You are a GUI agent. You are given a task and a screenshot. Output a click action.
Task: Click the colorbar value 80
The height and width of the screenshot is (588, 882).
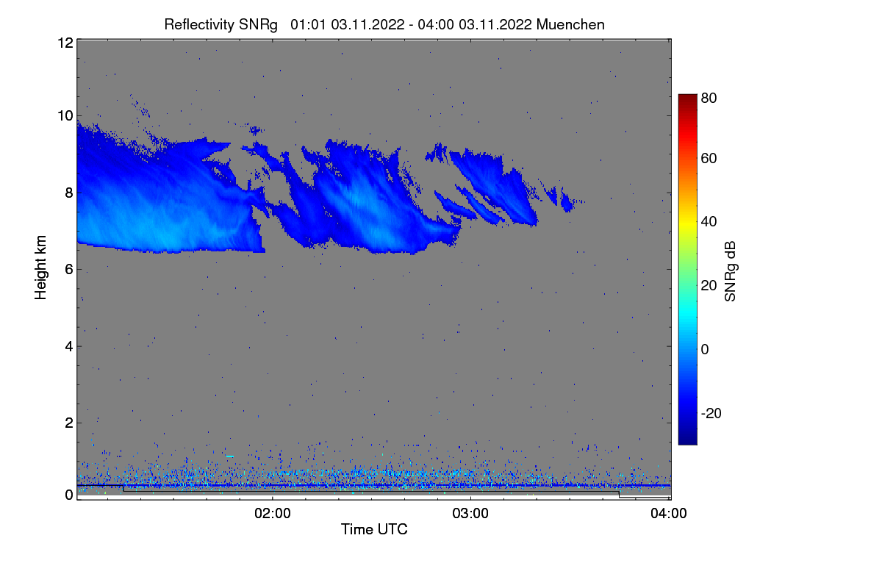coord(709,97)
